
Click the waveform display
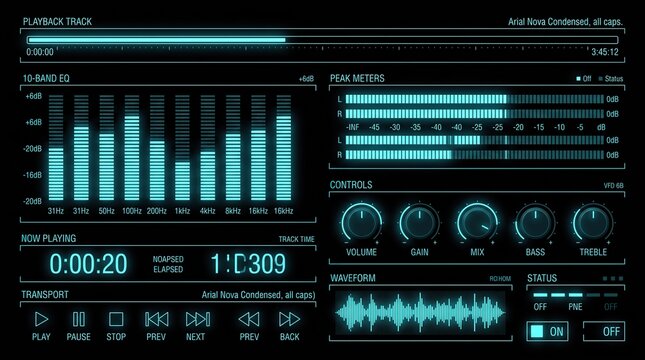pyautogui.click(x=420, y=313)
